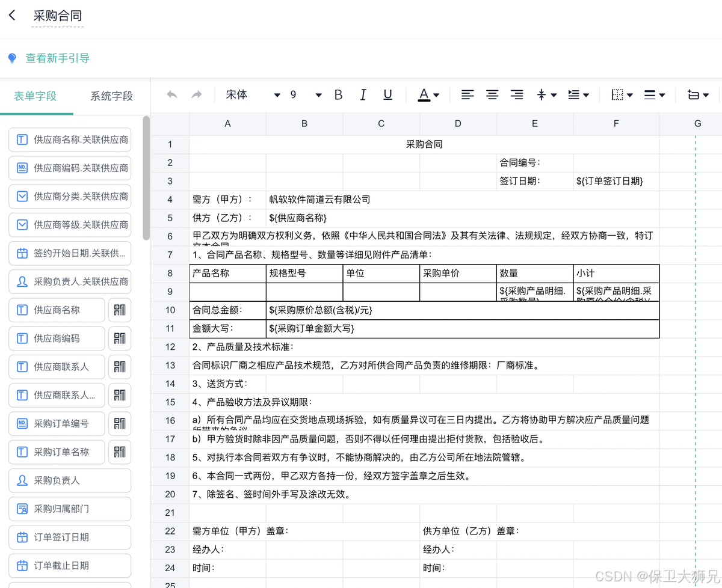
Task: Click the merged title cell 采购合同 in row 1
Action: click(424, 144)
